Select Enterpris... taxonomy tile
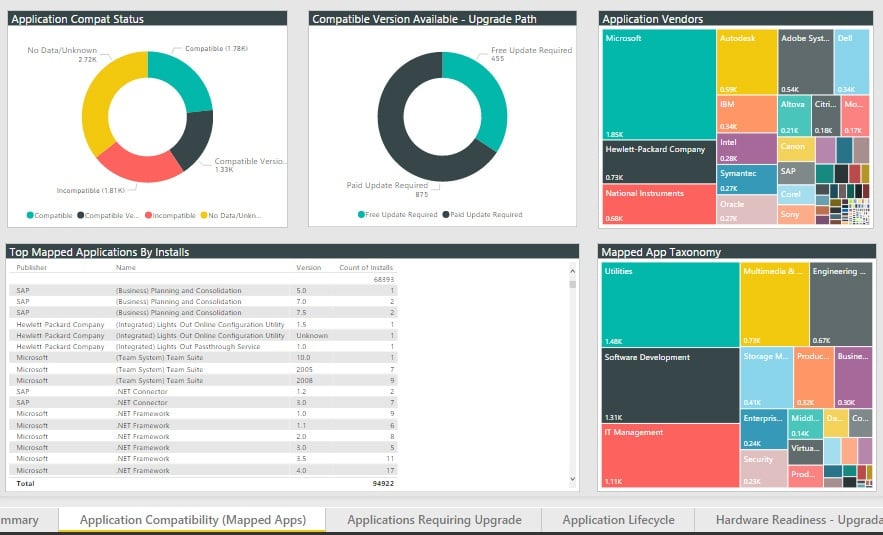This screenshot has height=535, width=883. coord(764,429)
